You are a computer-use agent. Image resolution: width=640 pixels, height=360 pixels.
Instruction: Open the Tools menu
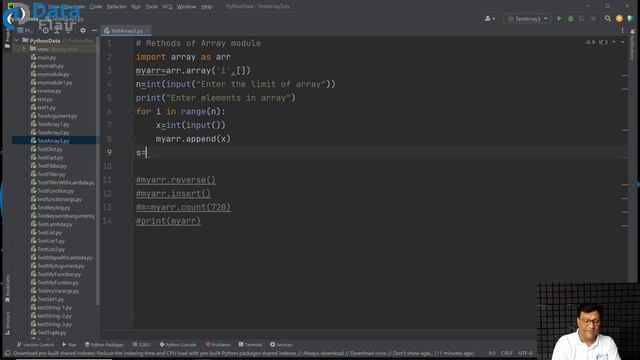click(151, 7)
